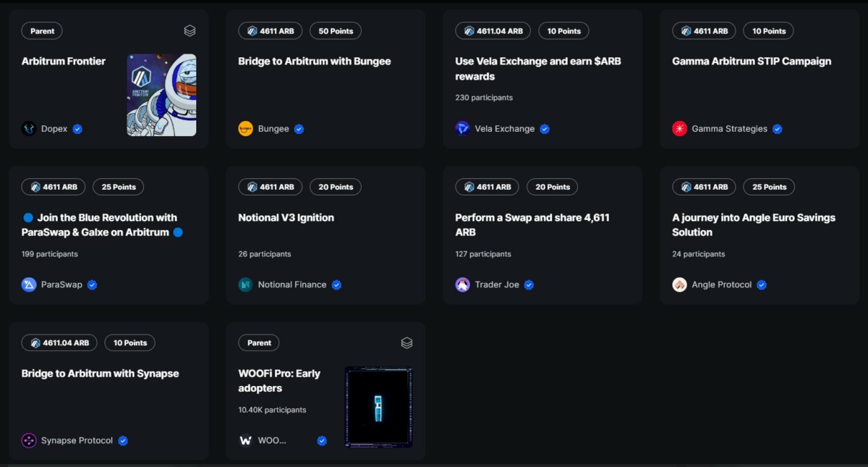This screenshot has height=467, width=868.
Task: Click the Gamma Strategies red logo icon
Action: tap(679, 129)
